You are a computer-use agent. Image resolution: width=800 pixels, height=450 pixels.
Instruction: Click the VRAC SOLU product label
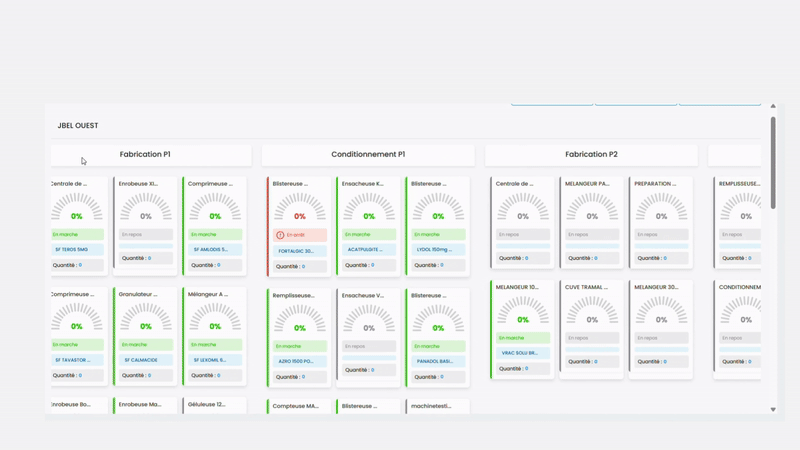pyautogui.click(x=523, y=353)
